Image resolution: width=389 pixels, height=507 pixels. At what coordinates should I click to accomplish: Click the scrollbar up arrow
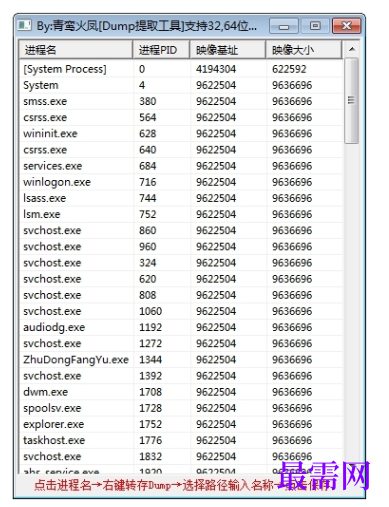coord(351,49)
